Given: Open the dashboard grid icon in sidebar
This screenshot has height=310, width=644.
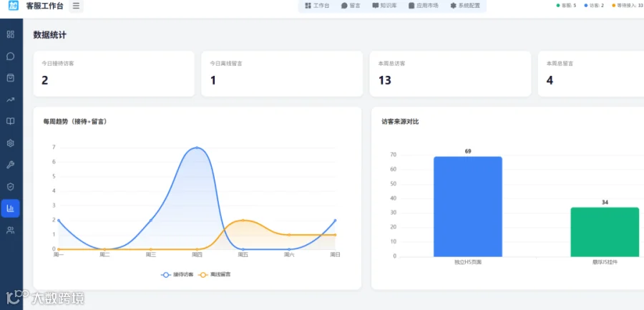Looking at the screenshot, I should (11, 34).
